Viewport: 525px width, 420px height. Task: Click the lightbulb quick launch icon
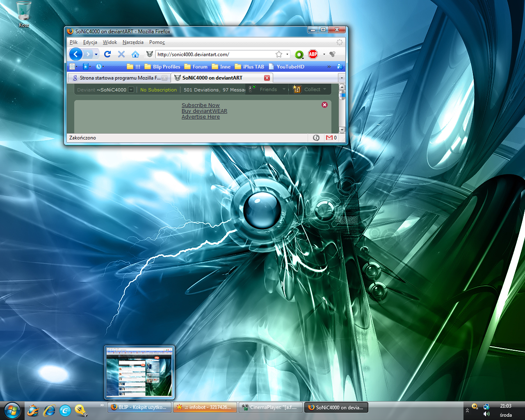81,410
